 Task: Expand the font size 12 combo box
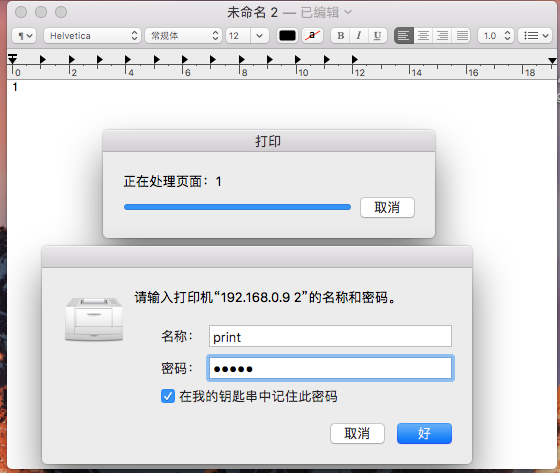pyautogui.click(x=260, y=36)
